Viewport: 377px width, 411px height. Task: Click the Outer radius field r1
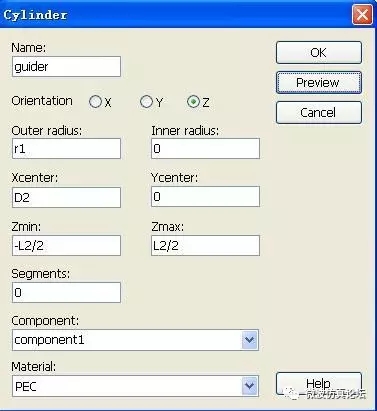coord(66,148)
